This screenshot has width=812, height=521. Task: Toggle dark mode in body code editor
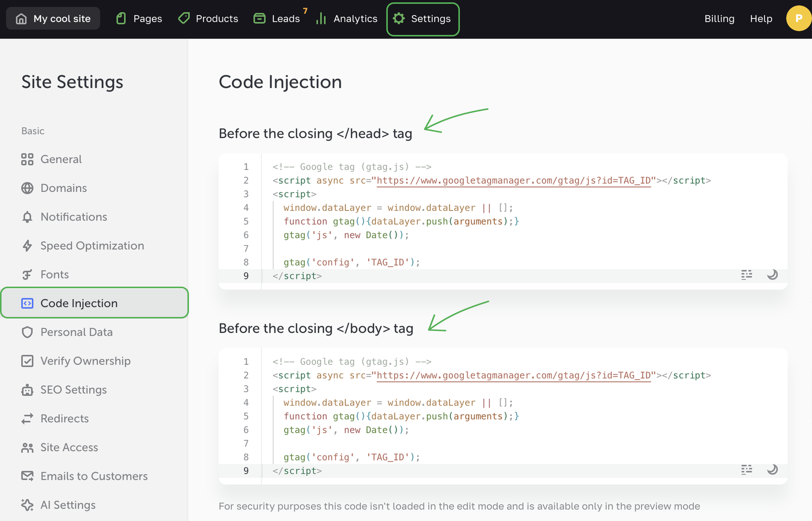pyautogui.click(x=772, y=470)
